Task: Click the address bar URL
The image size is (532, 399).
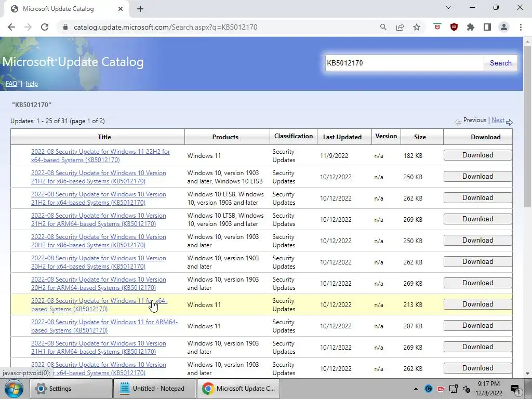Action: [166, 27]
